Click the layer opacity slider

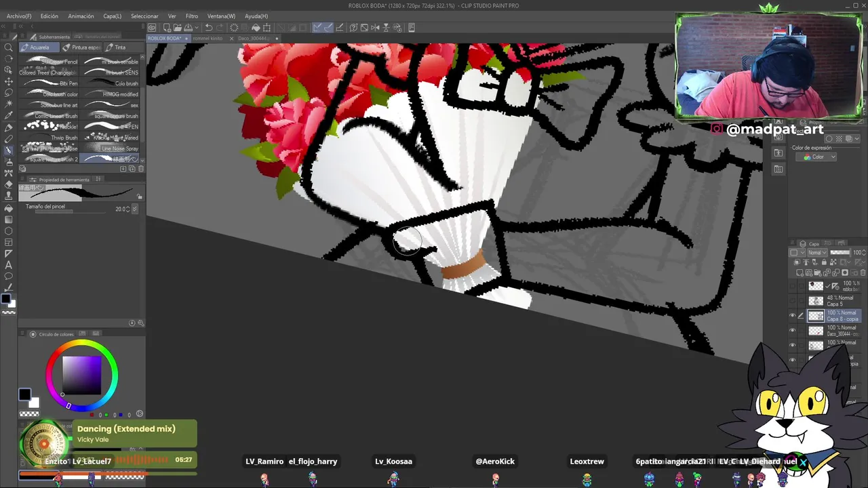tap(840, 252)
